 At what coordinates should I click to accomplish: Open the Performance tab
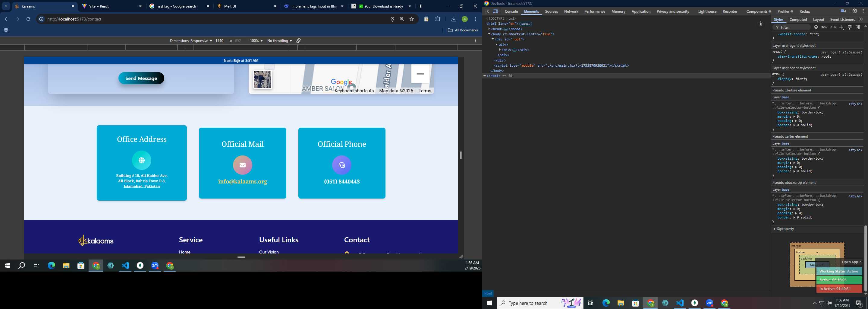coord(595,11)
